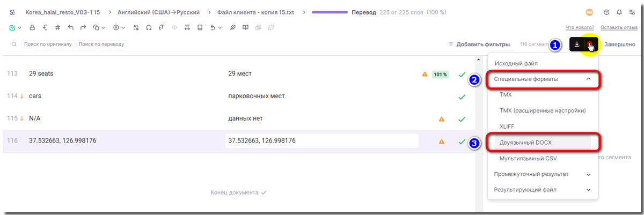Open special characters Omega icon
The height and width of the screenshot is (215, 644).
tap(149, 28)
